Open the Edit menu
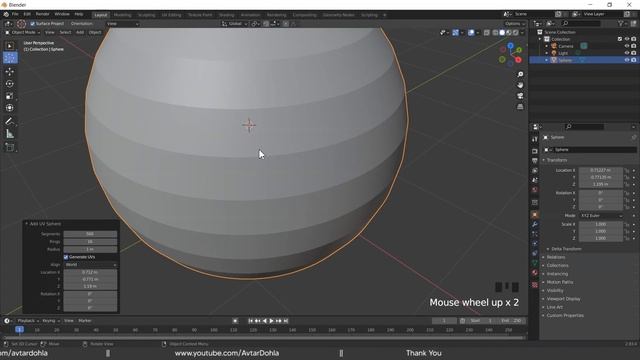 tap(27, 14)
